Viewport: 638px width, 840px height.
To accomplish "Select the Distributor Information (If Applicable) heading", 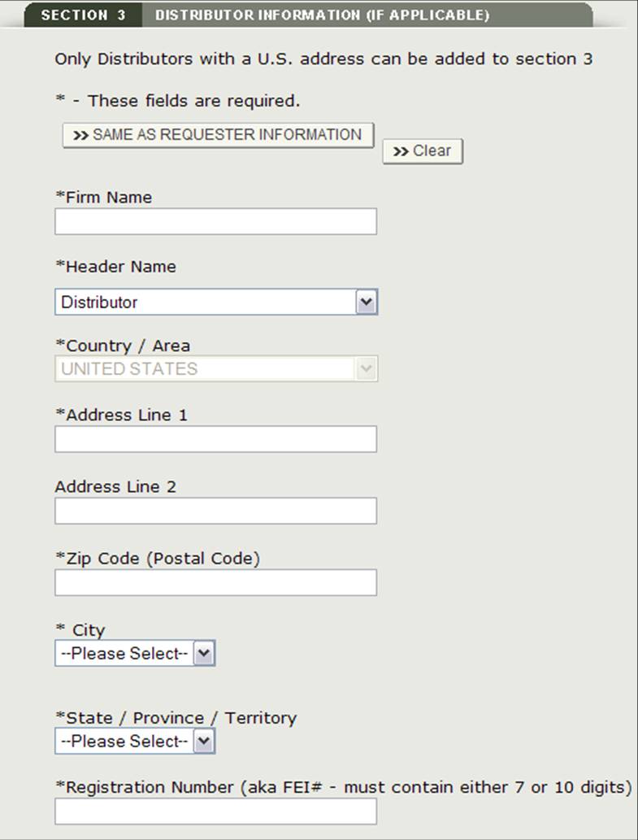I will [322, 15].
